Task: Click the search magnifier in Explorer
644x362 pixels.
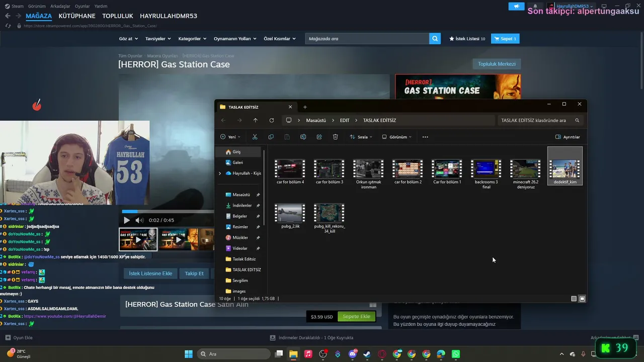Action: point(577,120)
